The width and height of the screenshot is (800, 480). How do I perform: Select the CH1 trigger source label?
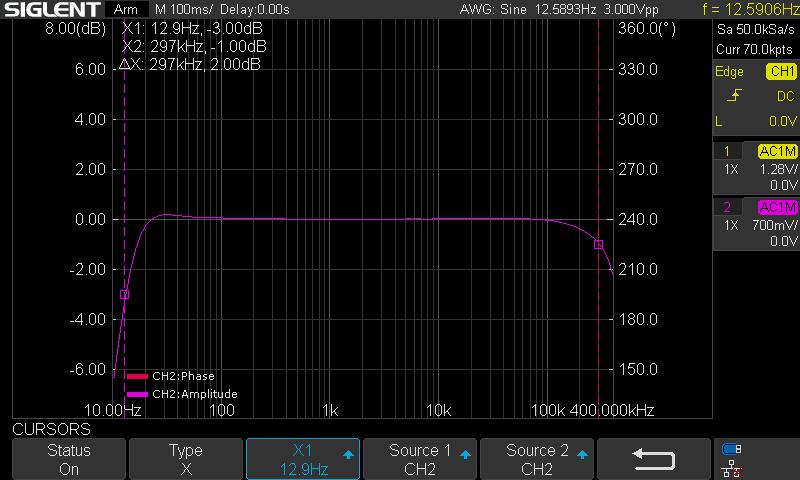pos(781,71)
